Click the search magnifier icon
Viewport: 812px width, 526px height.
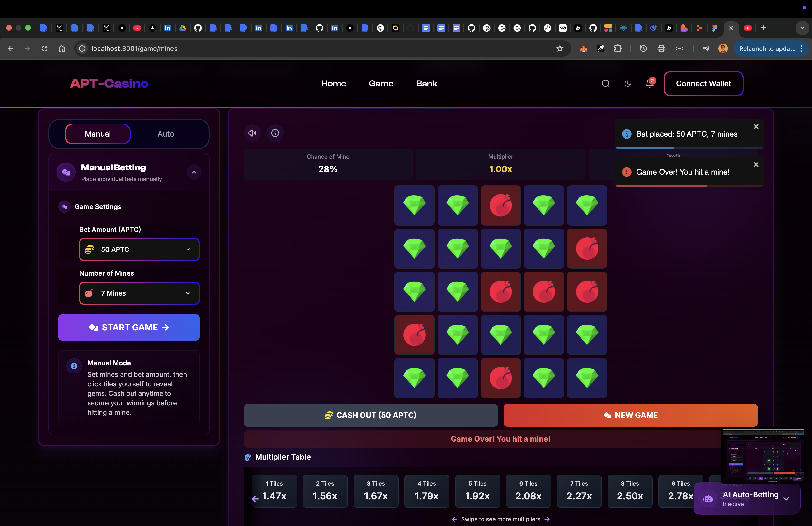(606, 84)
